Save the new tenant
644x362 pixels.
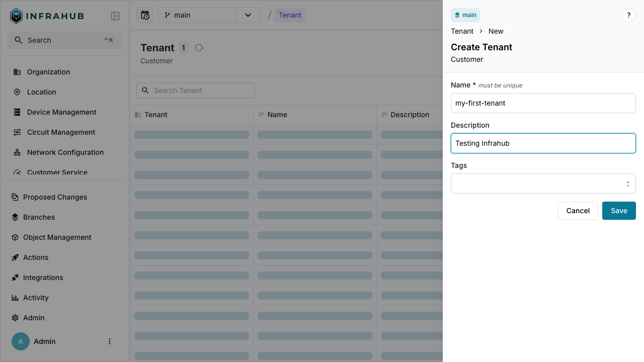618,211
